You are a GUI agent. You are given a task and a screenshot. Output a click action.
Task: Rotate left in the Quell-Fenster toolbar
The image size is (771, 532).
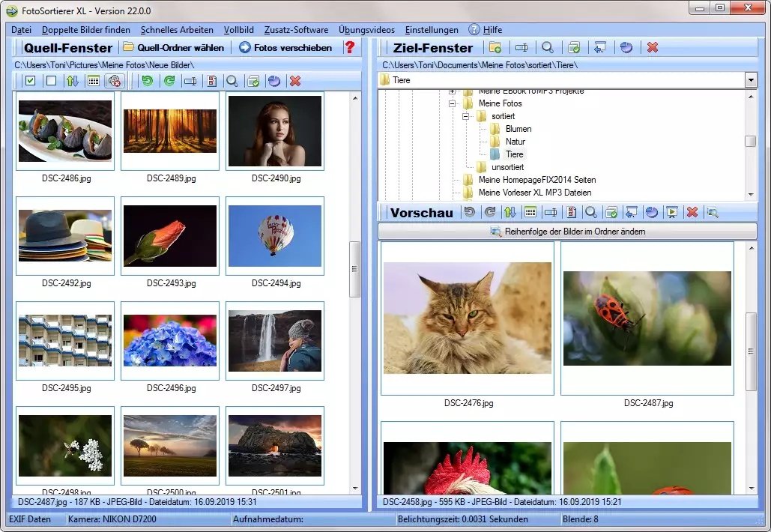147,81
